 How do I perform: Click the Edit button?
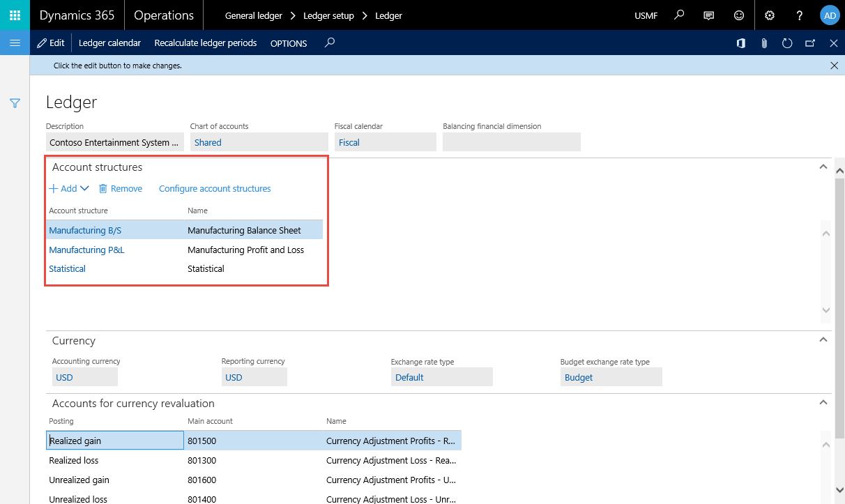tap(50, 43)
